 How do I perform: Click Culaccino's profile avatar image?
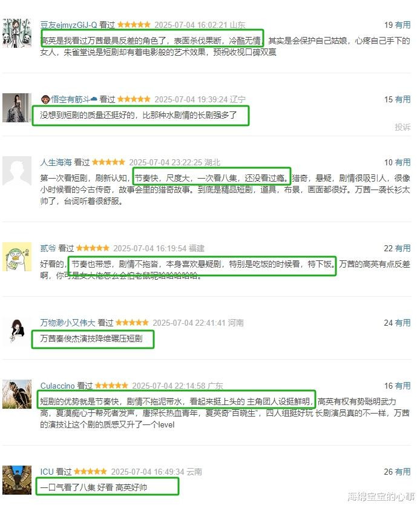pyautogui.click(x=17, y=394)
